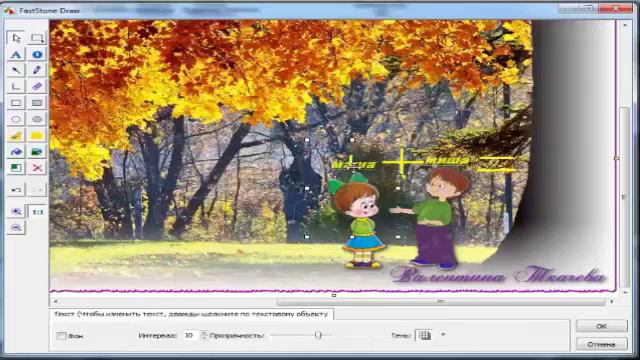Screen dimensions: 640x360
Task: Click the green square canvas tool icon
Action: 16,168
